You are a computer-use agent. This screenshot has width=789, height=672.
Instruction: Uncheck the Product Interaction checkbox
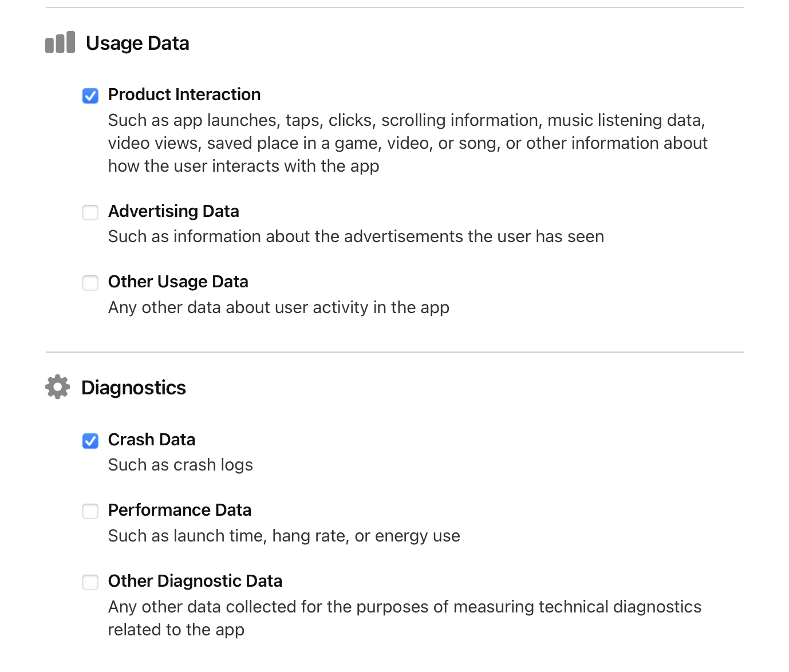click(90, 96)
